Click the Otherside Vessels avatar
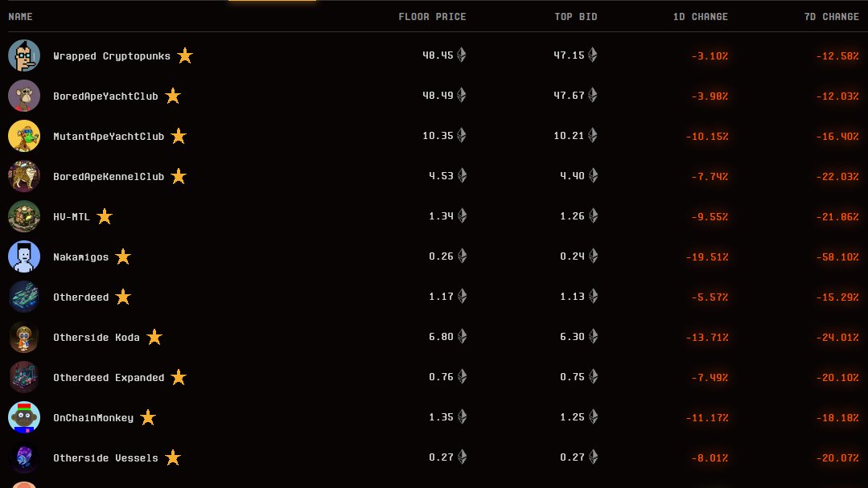868x488 pixels. pos(24,457)
